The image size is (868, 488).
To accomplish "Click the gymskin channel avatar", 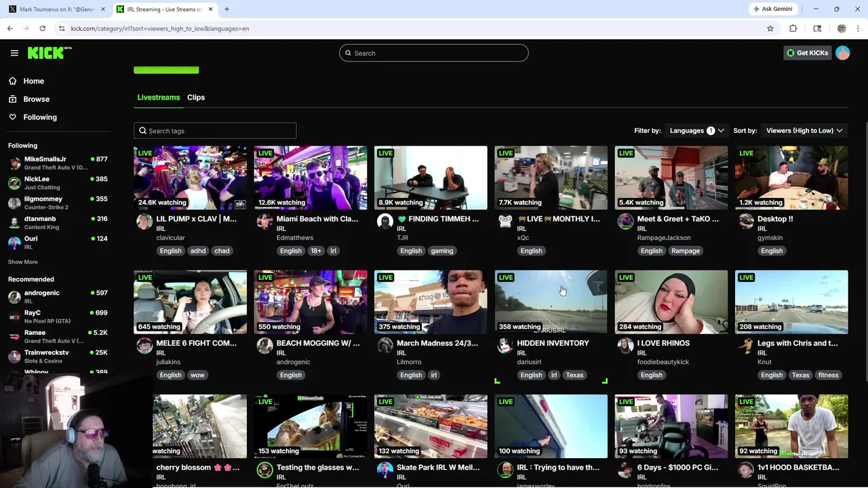I will coord(746,222).
